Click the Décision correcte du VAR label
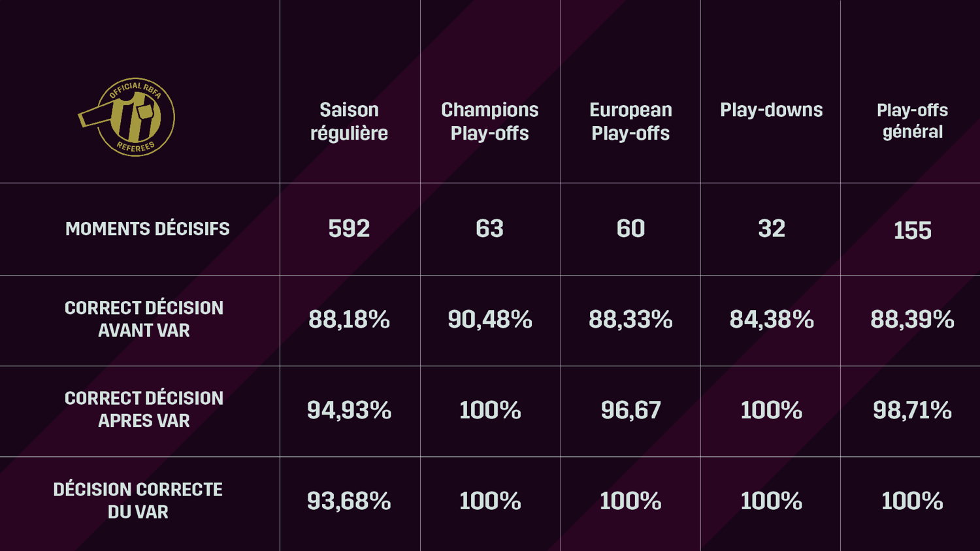The height and width of the screenshot is (551, 980). [x=138, y=501]
